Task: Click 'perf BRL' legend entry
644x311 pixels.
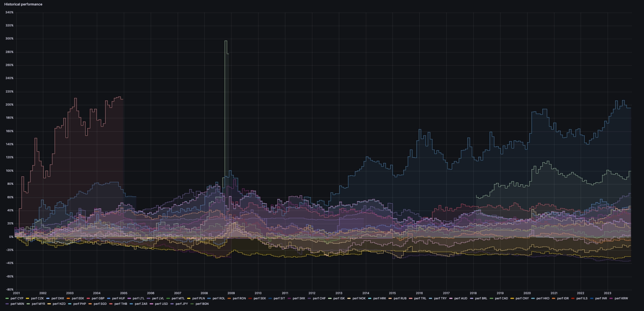Action: tap(481, 298)
